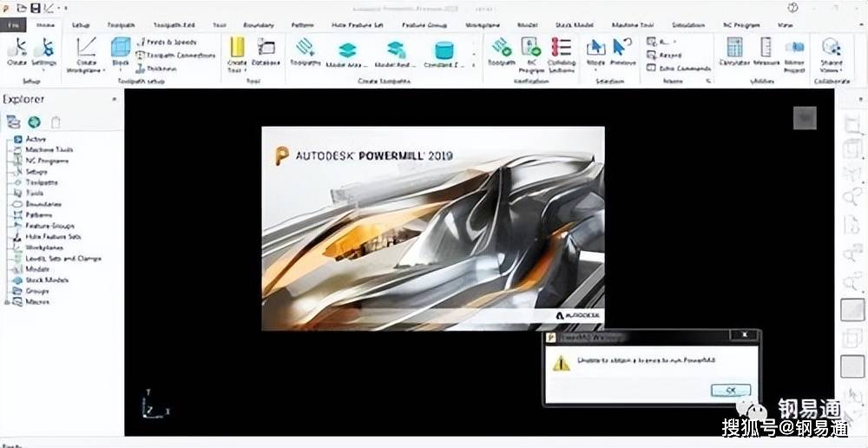The width and height of the screenshot is (868, 448).
Task: Toggle Echo Commands
Action: pos(679,69)
